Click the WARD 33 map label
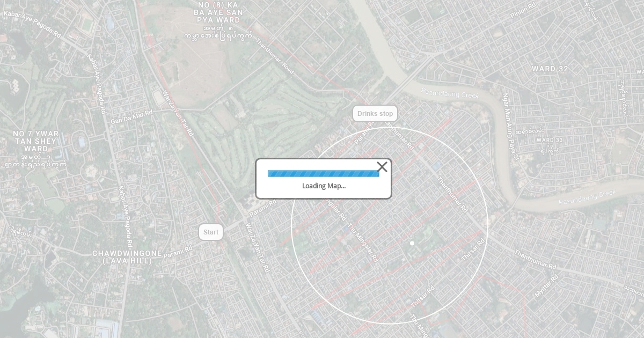This screenshot has height=338, width=644. 550,140
